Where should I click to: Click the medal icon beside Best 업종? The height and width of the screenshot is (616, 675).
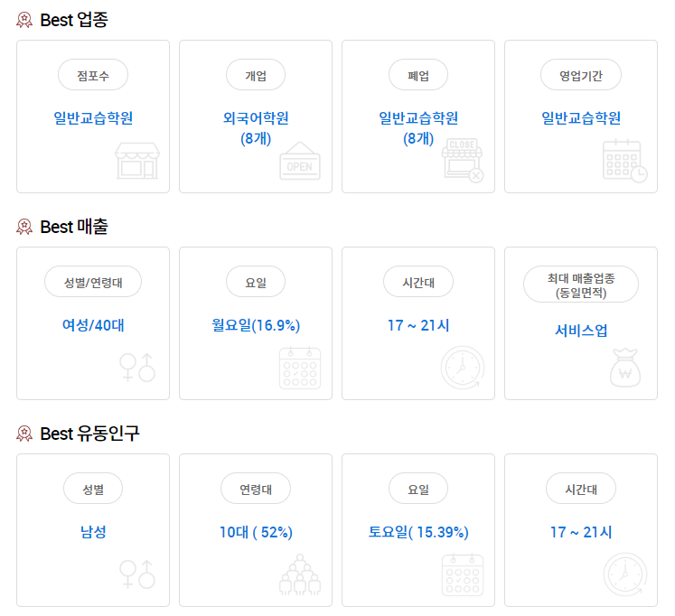[x=24, y=20]
